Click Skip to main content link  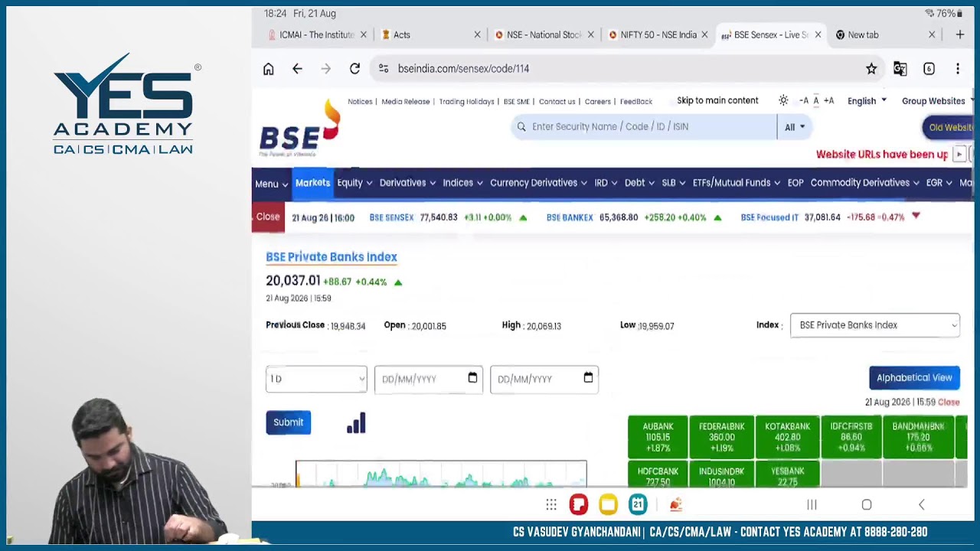click(x=717, y=101)
